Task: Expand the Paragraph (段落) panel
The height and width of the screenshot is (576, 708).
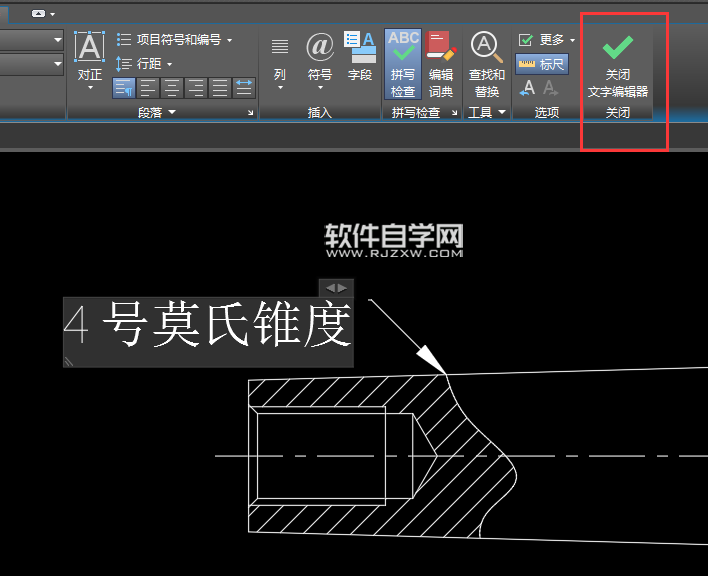Action: 157,112
